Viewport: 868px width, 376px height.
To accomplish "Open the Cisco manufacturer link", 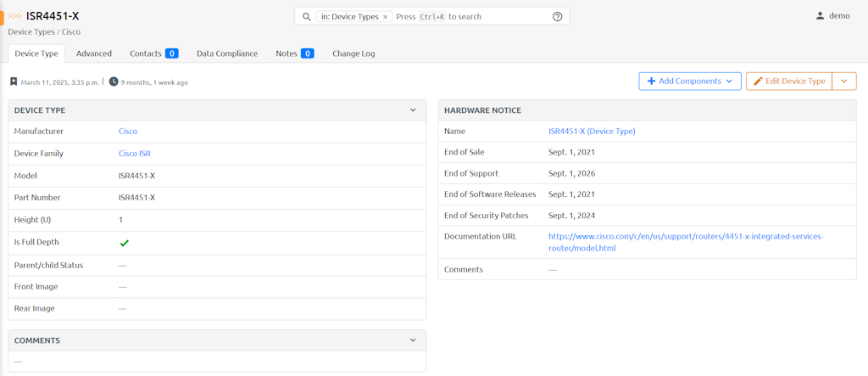I will click(x=128, y=132).
